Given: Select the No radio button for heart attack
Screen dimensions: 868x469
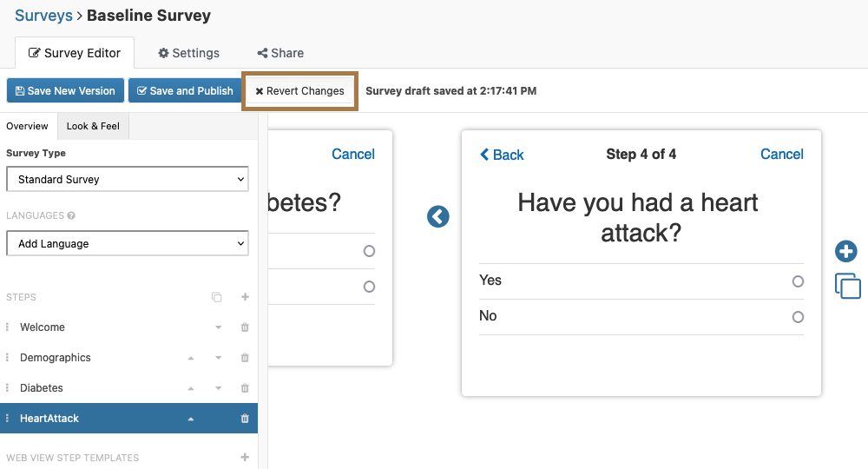Looking at the screenshot, I should [798, 317].
